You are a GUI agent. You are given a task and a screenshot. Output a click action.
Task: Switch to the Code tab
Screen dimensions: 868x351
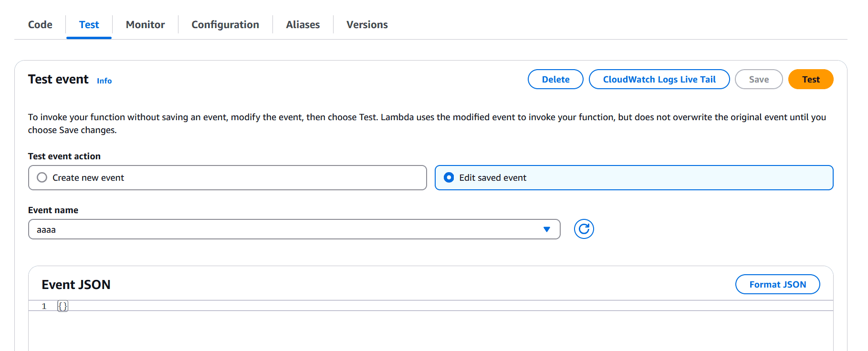(40, 25)
